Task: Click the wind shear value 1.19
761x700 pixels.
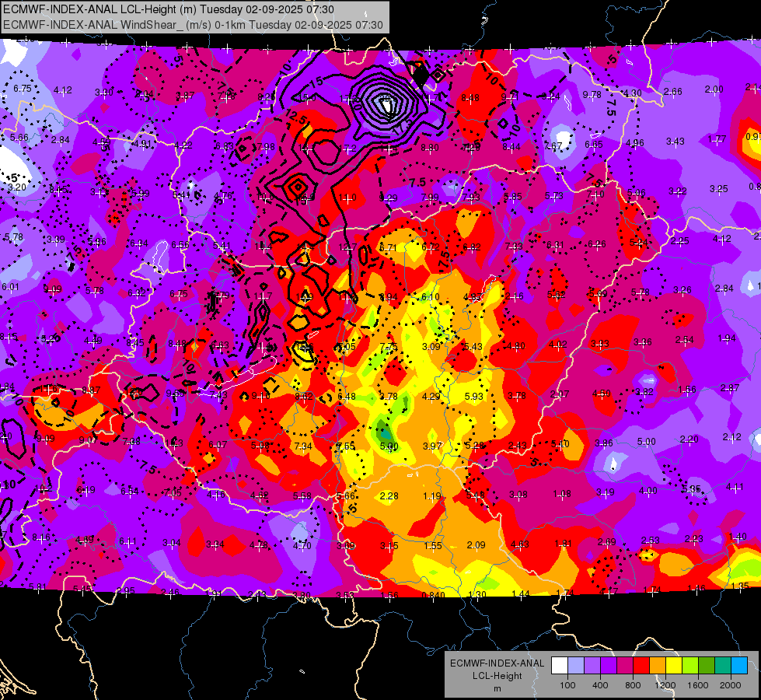Action: pos(432,496)
